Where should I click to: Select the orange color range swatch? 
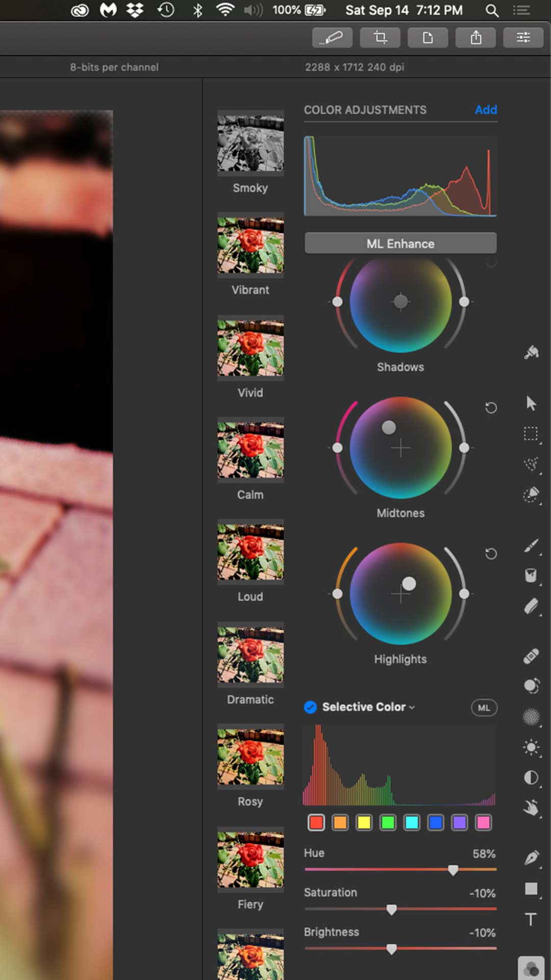340,822
